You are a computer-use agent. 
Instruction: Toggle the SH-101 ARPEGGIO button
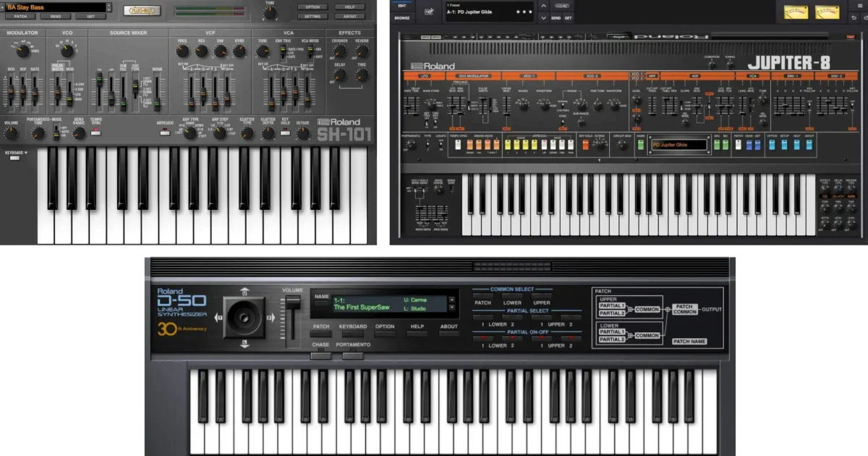(166, 133)
